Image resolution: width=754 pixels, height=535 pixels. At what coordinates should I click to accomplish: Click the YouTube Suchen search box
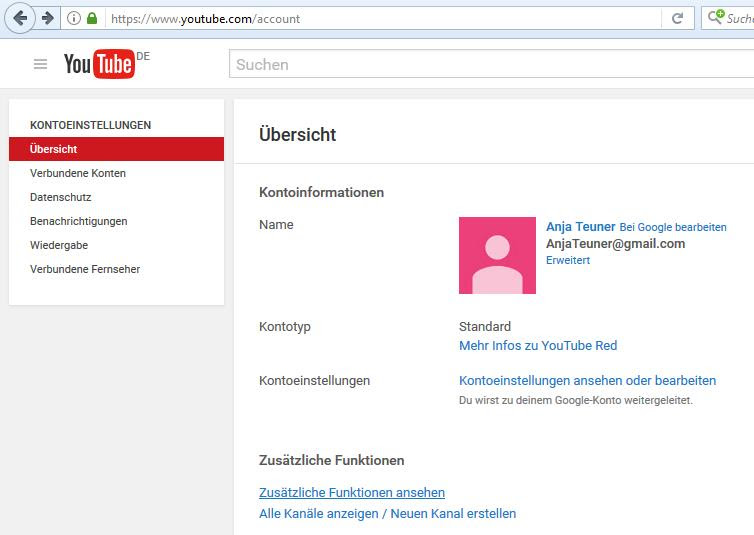pyautogui.click(x=491, y=64)
